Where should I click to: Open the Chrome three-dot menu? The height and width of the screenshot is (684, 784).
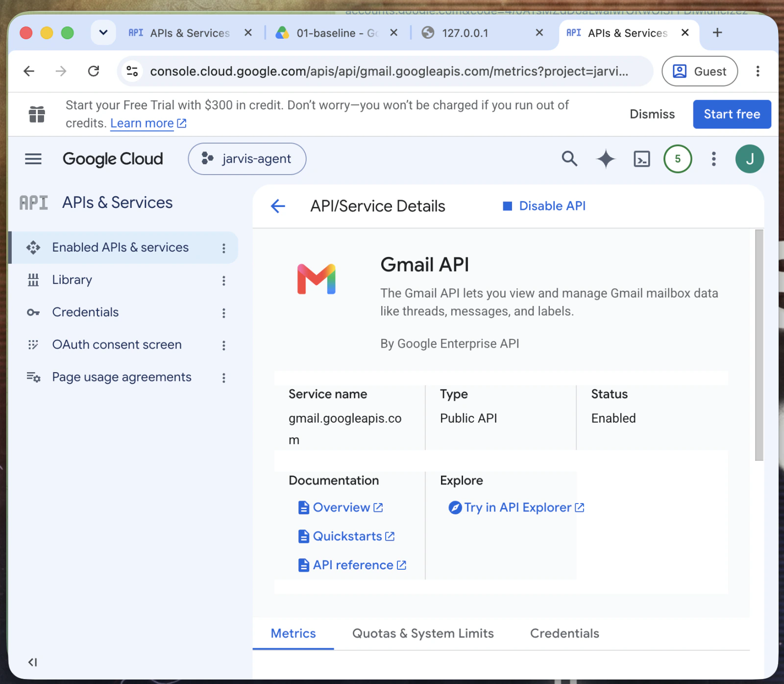(758, 71)
